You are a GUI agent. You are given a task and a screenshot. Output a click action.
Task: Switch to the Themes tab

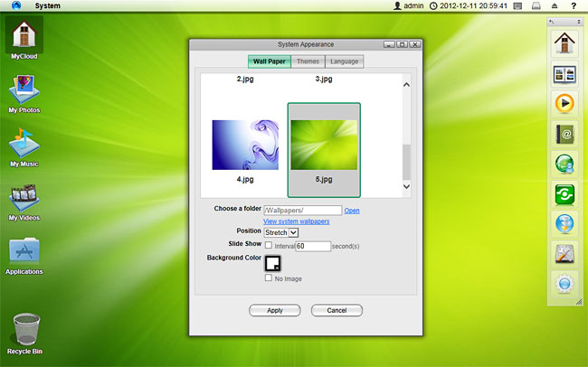click(308, 61)
